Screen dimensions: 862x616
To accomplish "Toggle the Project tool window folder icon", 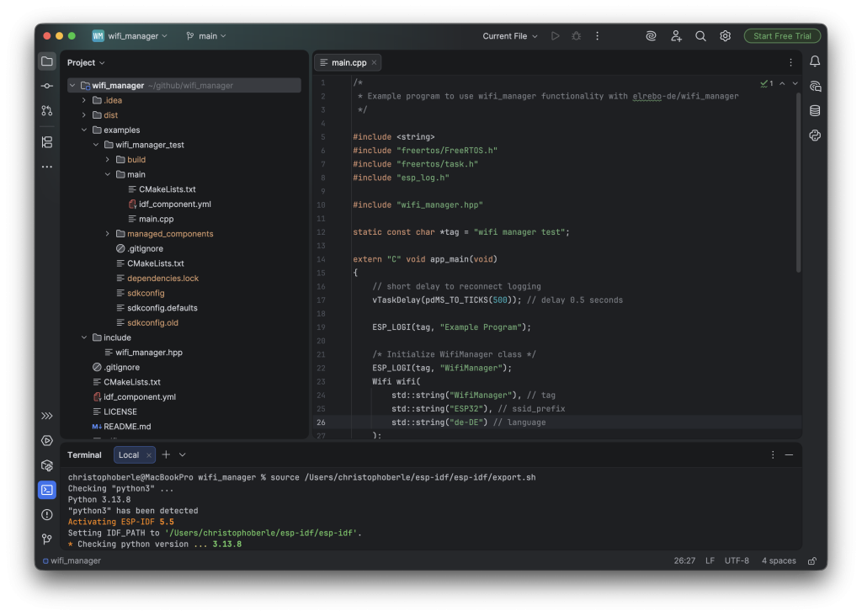I will coord(47,61).
